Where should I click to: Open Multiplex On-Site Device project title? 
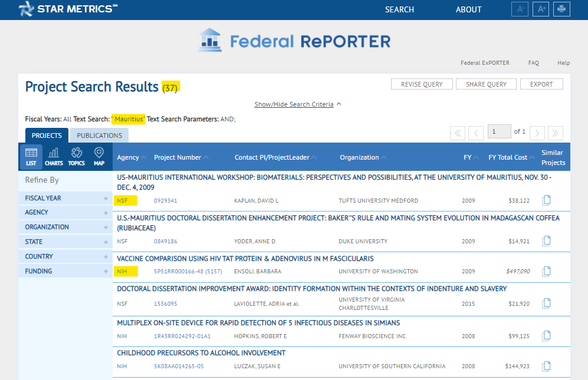coord(258,323)
